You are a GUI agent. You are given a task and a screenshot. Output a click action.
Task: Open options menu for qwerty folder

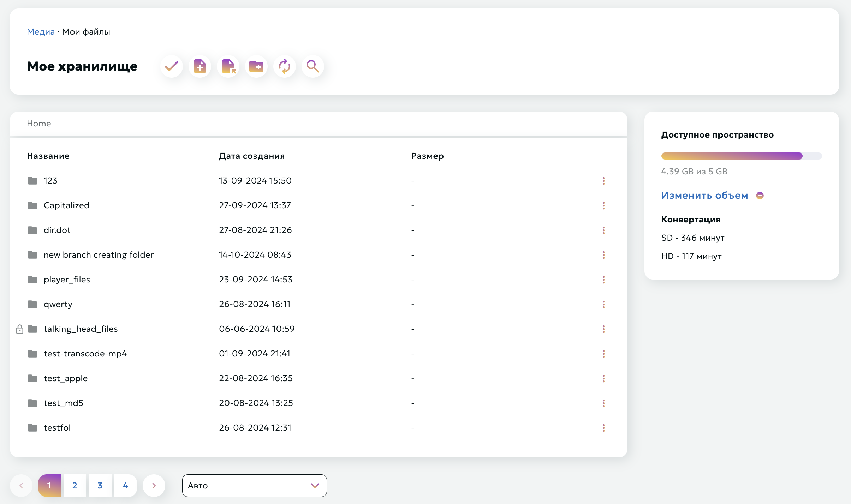pos(603,304)
